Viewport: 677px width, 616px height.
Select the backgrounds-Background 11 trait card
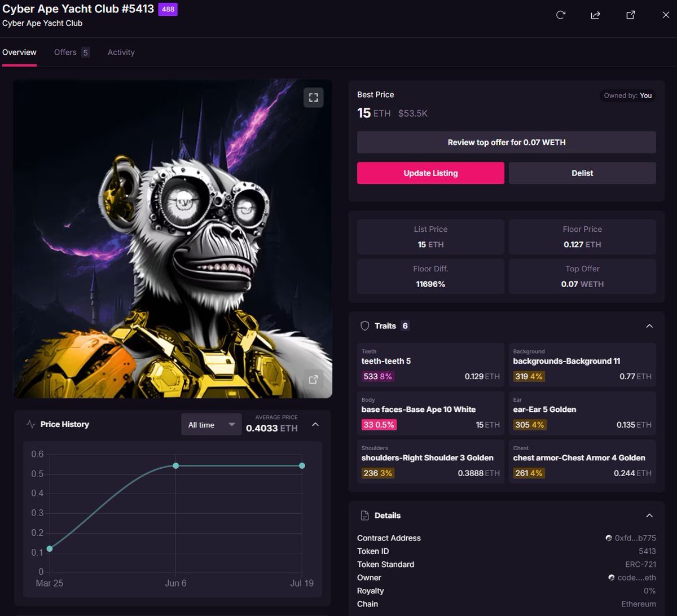point(582,365)
